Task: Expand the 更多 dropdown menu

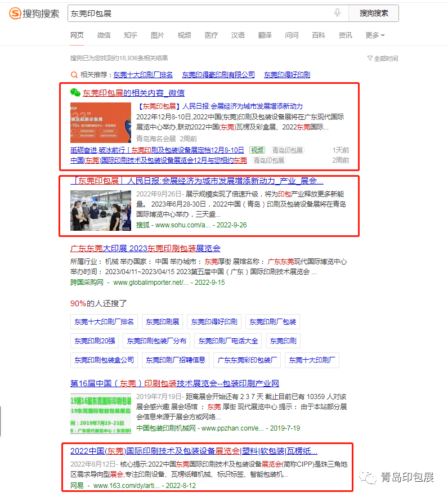Action: pos(375,35)
